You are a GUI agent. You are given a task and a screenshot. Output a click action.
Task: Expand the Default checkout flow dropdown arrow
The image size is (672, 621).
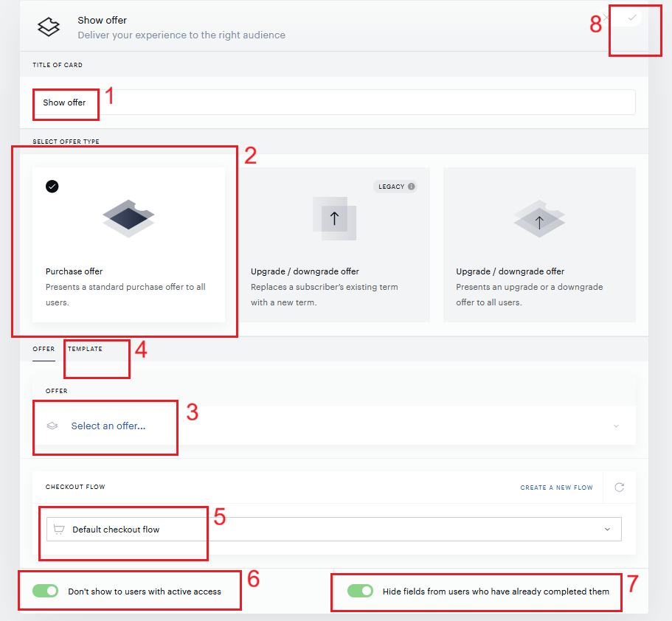[x=607, y=530]
